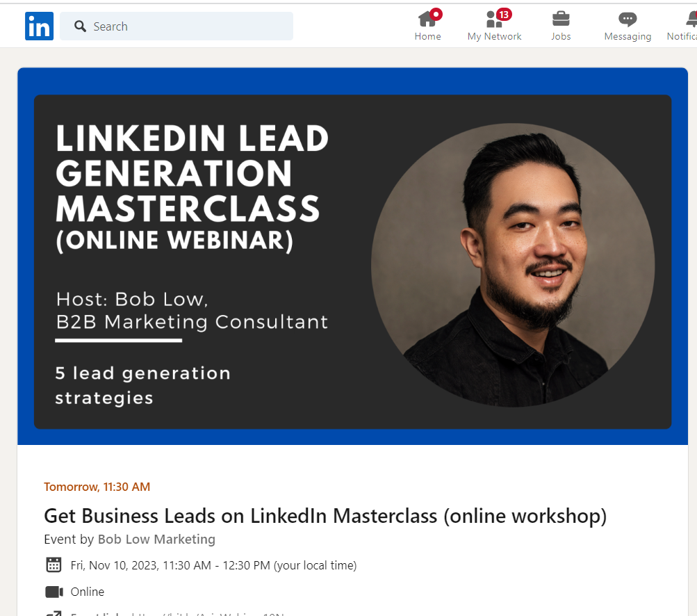
Task: Click the calendar icon beside event date
Action: [54, 565]
